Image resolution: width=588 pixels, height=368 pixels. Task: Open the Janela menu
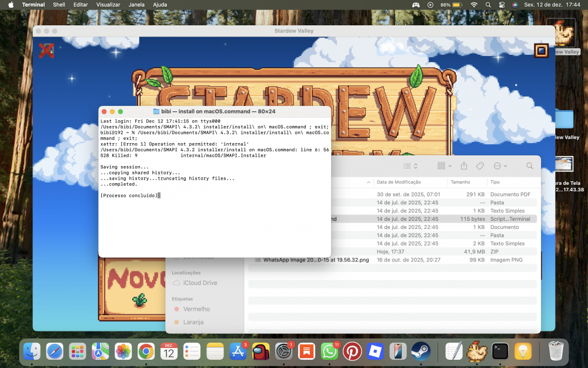pos(136,5)
